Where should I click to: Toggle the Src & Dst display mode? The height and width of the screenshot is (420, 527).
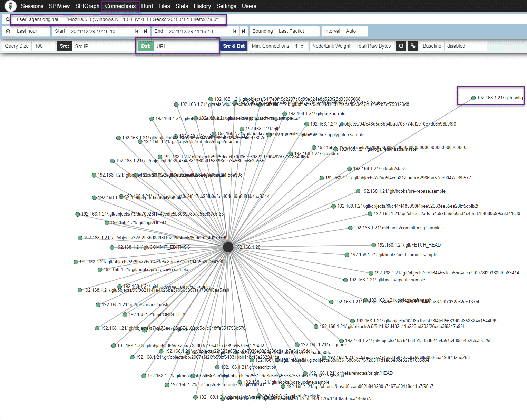(x=234, y=46)
